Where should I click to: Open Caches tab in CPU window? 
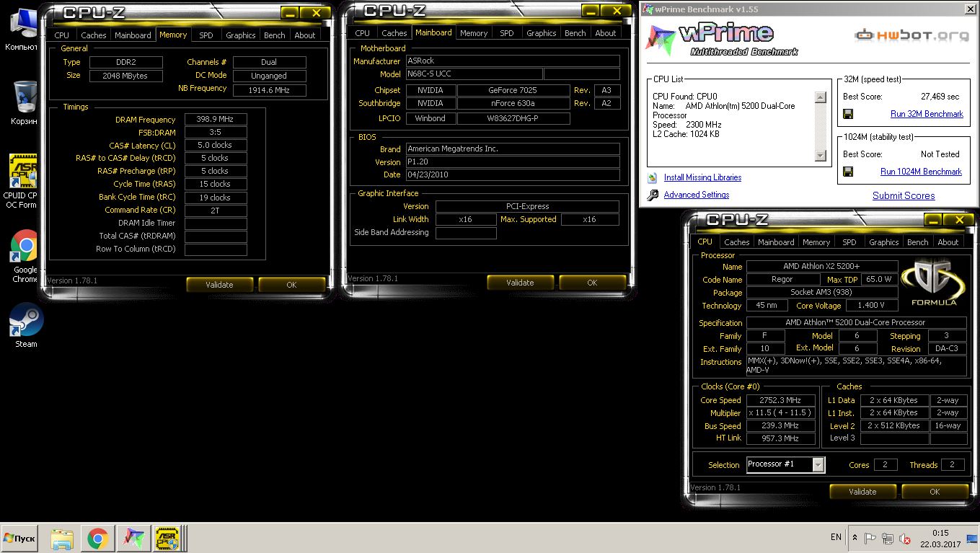coord(737,242)
